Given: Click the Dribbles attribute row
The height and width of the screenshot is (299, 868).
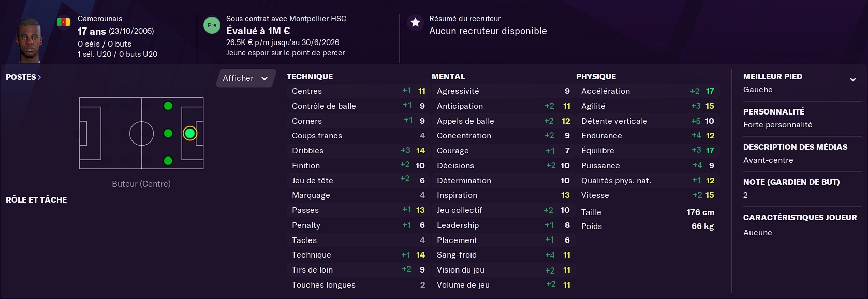Looking at the screenshot, I should tap(358, 151).
